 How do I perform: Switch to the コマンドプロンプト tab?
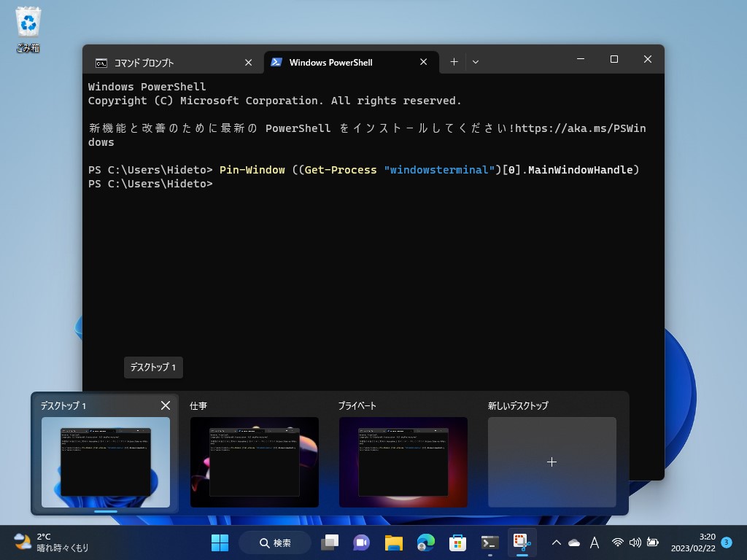tap(168, 63)
